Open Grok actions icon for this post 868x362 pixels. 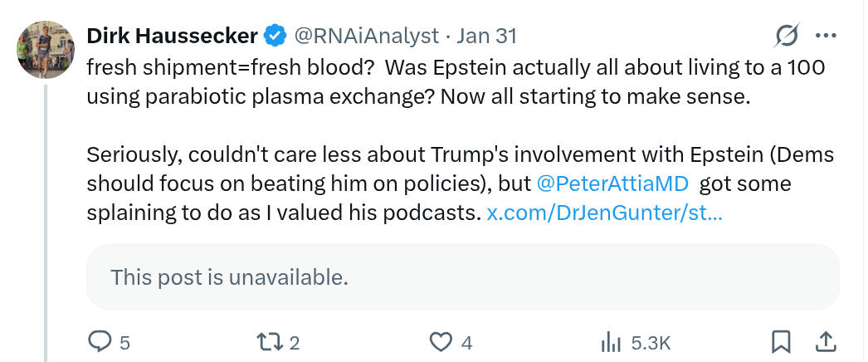click(x=786, y=36)
